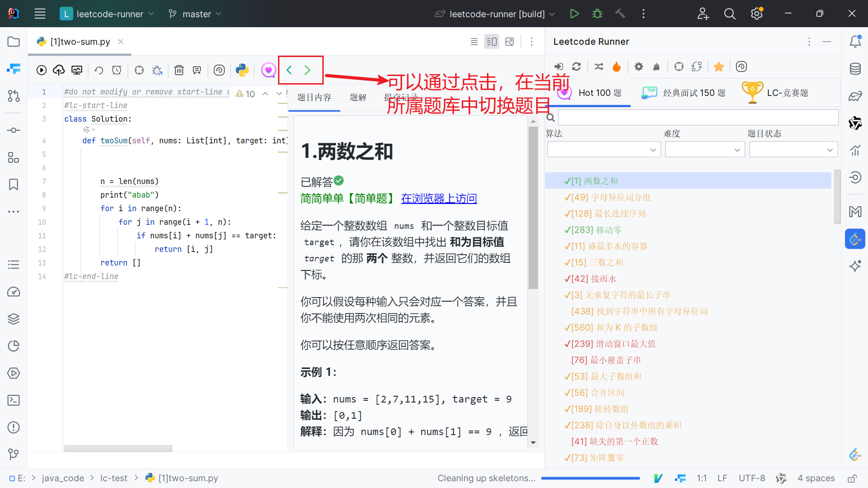Viewport: 868px width, 488px height.
Task: Open problem [42] 接雨水
Action: pyautogui.click(x=590, y=279)
